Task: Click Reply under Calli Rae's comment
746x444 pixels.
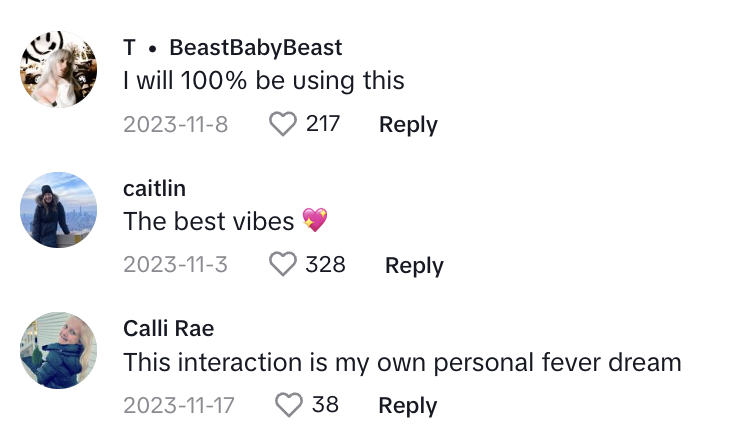Action: point(408,405)
